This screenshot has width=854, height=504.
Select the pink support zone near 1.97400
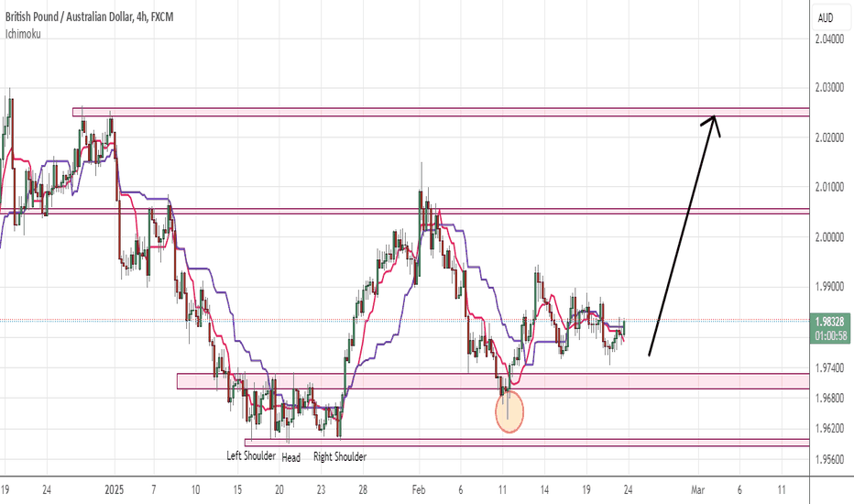[493, 381]
